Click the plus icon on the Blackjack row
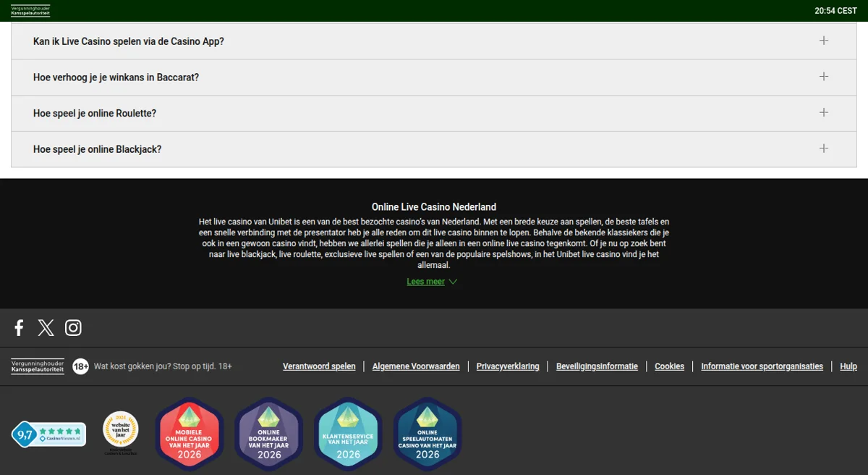The image size is (868, 475). (823, 148)
